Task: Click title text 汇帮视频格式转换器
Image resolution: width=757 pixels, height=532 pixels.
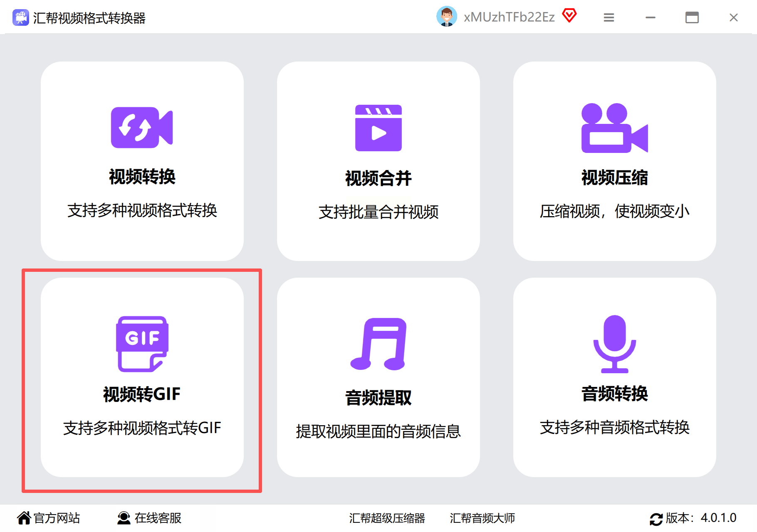Action: point(89,18)
